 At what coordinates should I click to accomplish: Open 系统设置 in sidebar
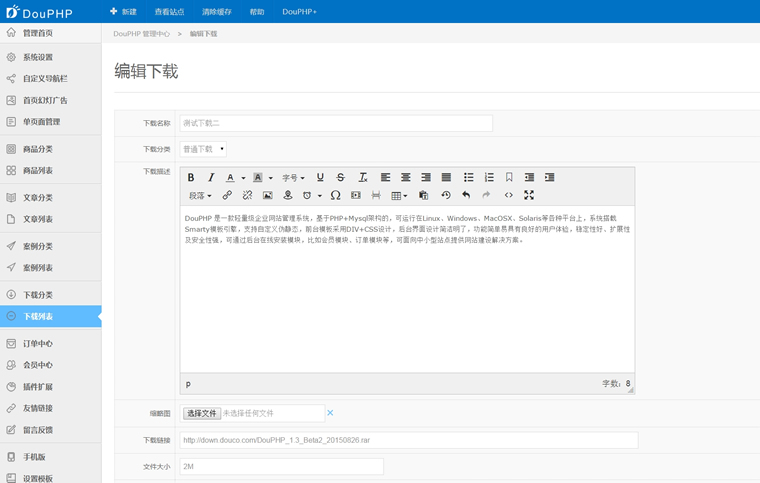[50, 57]
